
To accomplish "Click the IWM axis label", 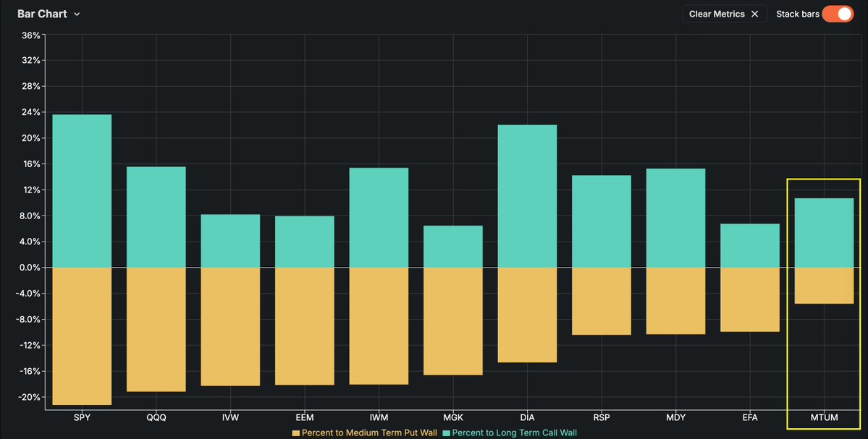I will pyautogui.click(x=379, y=418).
